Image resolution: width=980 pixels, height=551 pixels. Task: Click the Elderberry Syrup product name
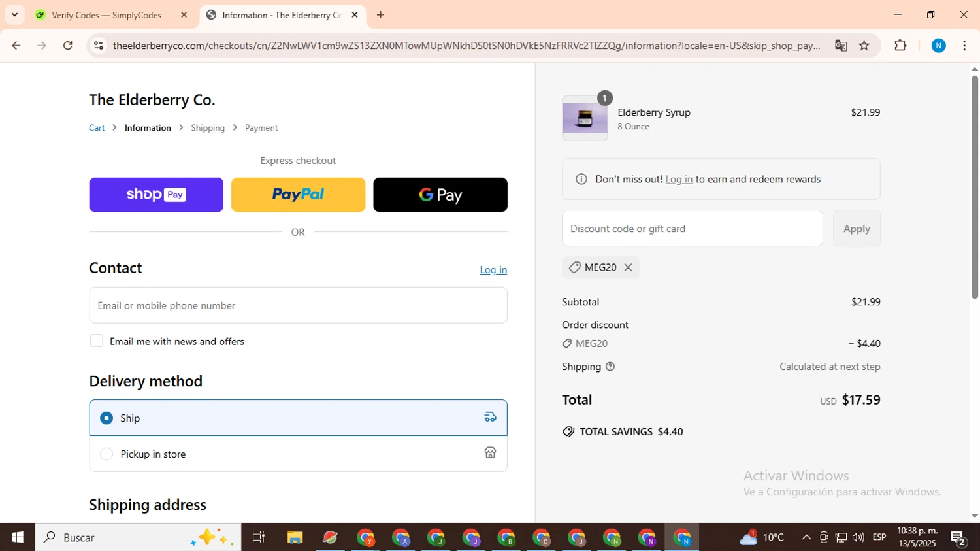tap(654, 112)
